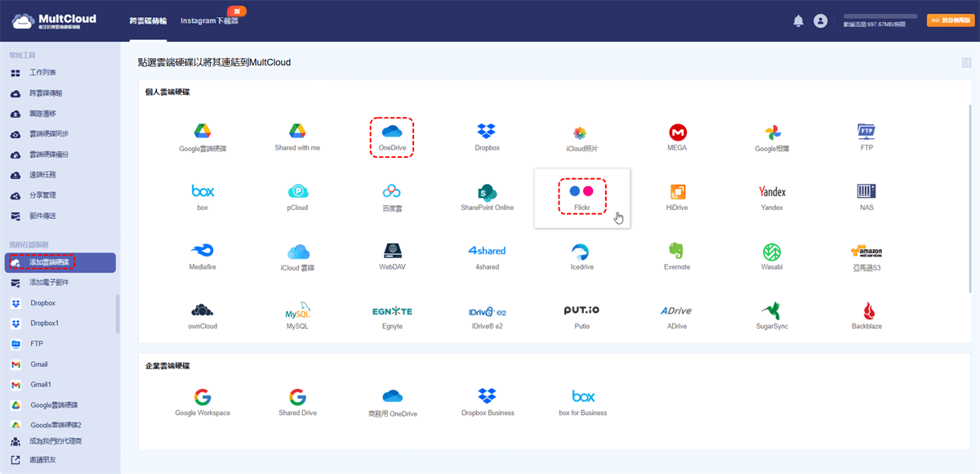Add the SugarSync cloud
The image size is (980, 474).
771,311
